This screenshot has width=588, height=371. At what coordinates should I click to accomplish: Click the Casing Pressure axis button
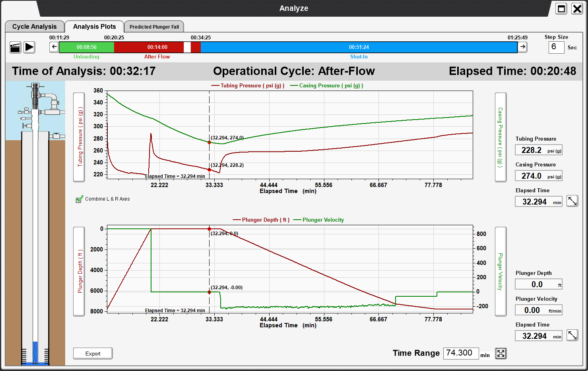coord(501,137)
